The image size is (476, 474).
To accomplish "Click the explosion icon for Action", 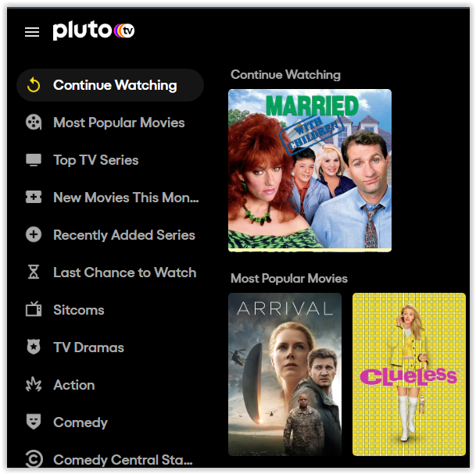I will (34, 384).
